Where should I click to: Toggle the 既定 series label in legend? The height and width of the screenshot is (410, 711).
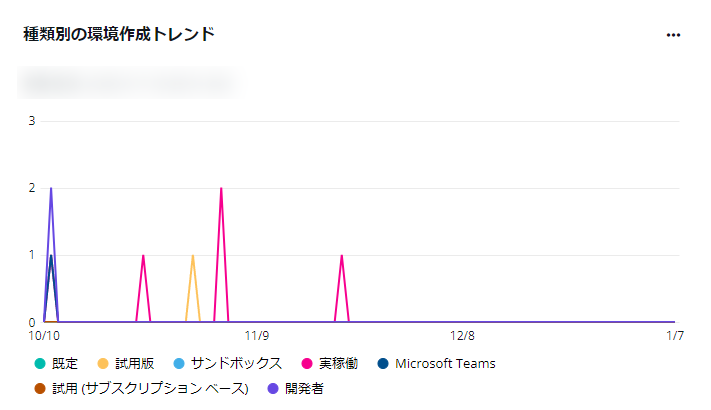point(65,363)
